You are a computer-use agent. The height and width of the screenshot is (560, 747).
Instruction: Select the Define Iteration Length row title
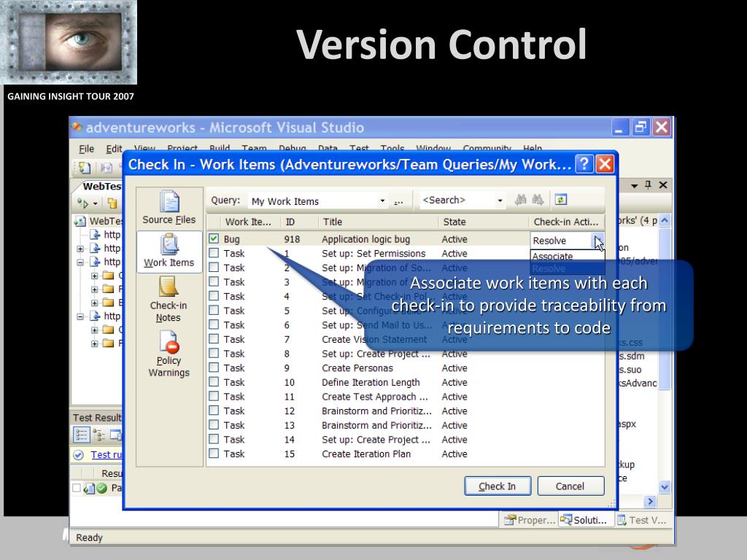pyautogui.click(x=371, y=382)
